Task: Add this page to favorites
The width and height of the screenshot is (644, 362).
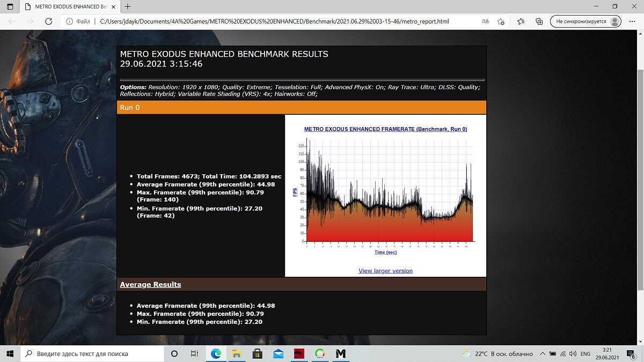Action: pos(501,21)
